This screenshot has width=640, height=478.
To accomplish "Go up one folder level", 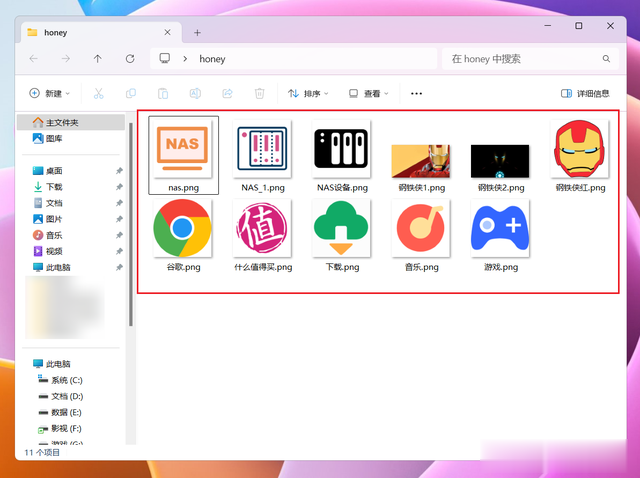I will pyautogui.click(x=98, y=59).
